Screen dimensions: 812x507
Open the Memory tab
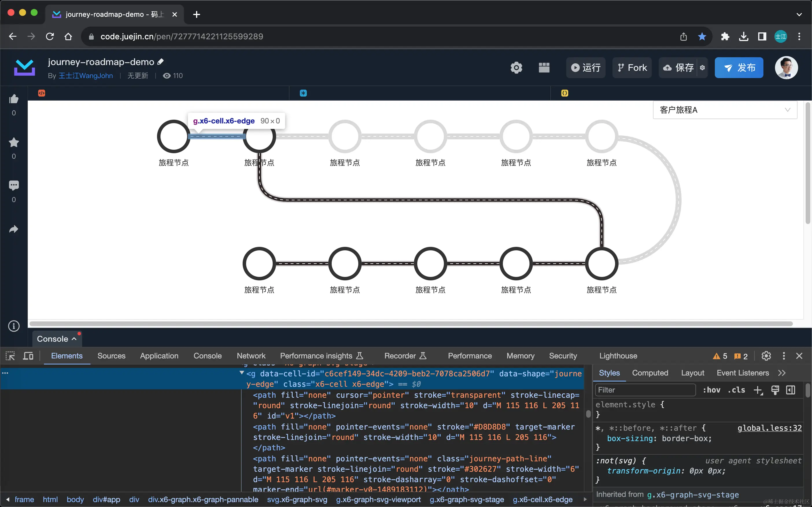coord(521,356)
